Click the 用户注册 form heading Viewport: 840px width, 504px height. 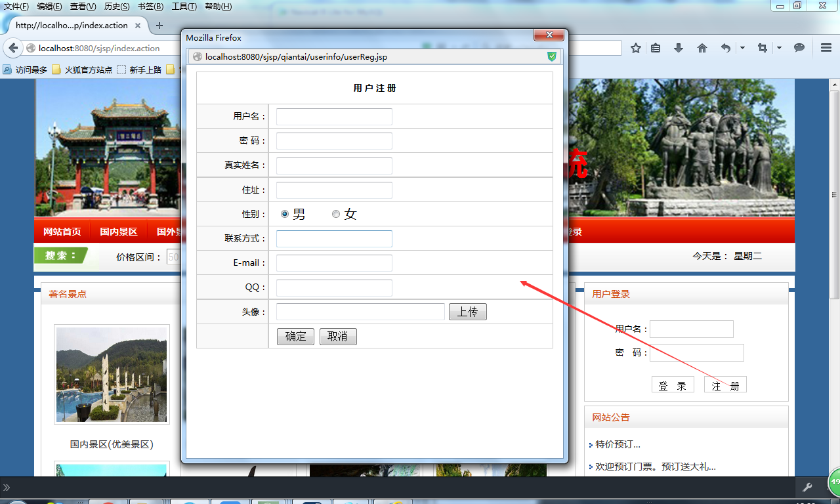pyautogui.click(x=375, y=88)
